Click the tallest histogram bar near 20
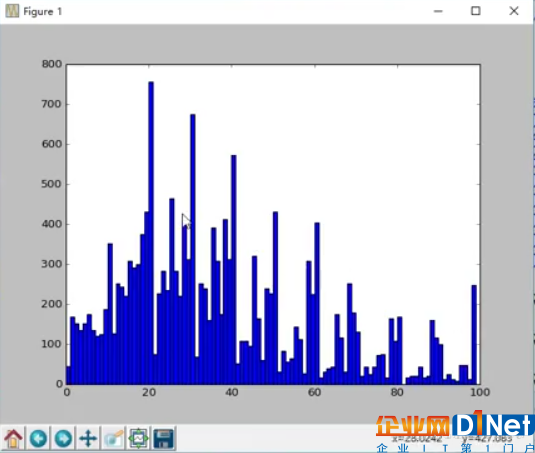The height and width of the screenshot is (453, 535). tap(151, 233)
